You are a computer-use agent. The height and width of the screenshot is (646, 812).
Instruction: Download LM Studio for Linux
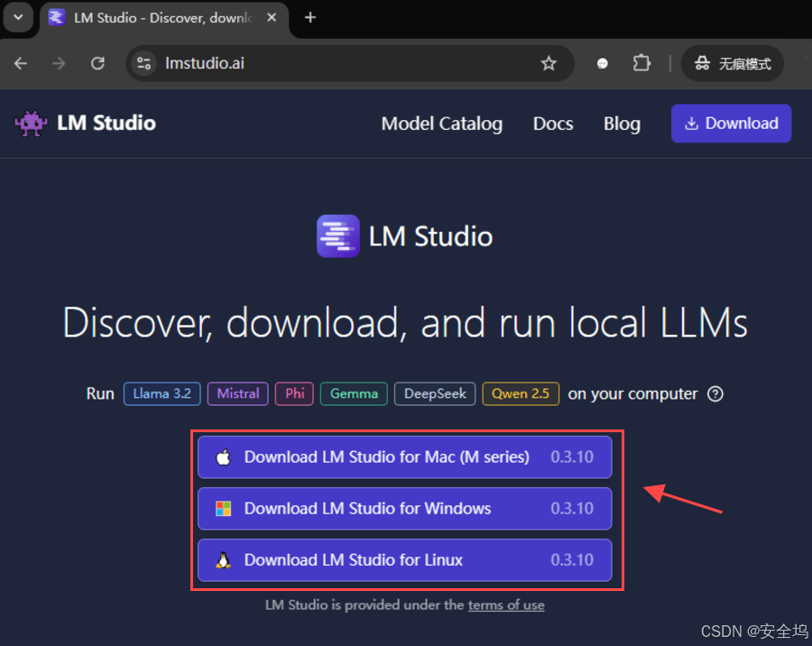405,560
